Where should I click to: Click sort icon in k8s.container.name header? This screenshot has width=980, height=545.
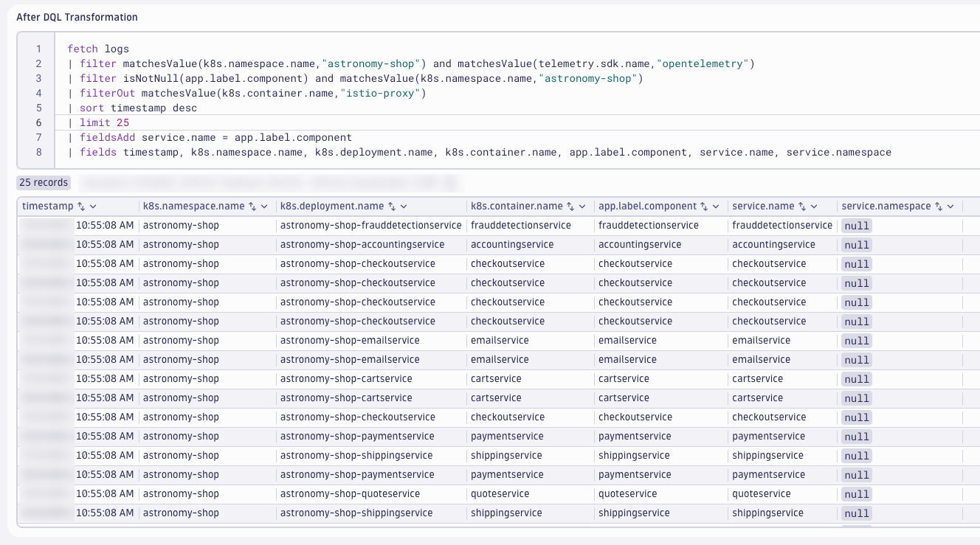coord(570,206)
